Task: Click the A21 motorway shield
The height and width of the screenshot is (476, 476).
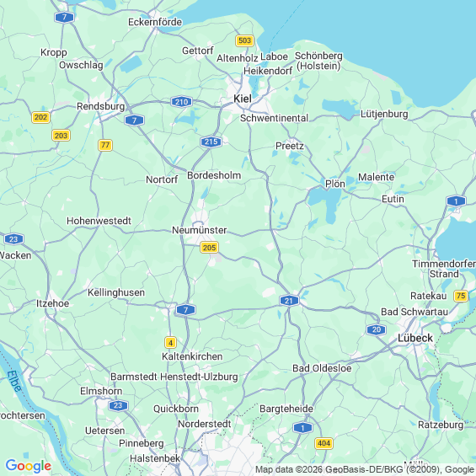Action: pyautogui.click(x=289, y=301)
